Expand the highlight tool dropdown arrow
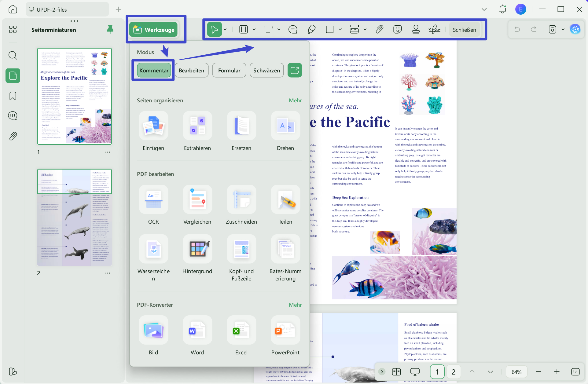The height and width of the screenshot is (384, 588). pos(254,30)
